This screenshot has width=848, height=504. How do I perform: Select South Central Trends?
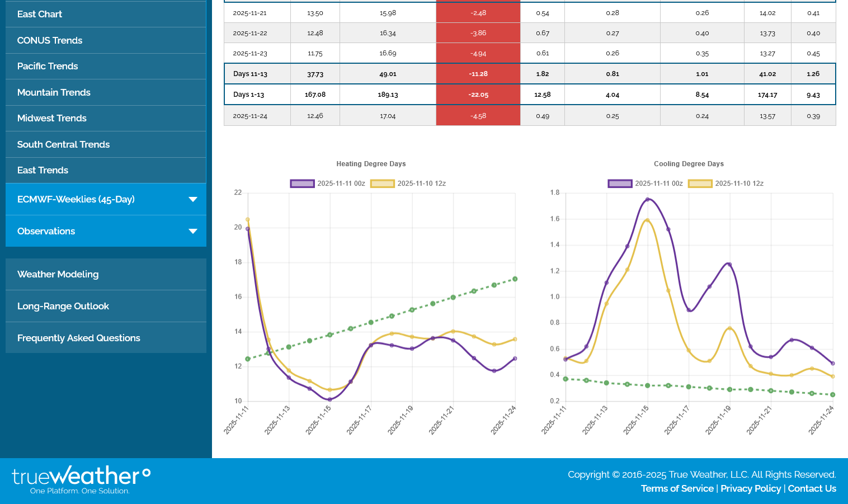63,144
